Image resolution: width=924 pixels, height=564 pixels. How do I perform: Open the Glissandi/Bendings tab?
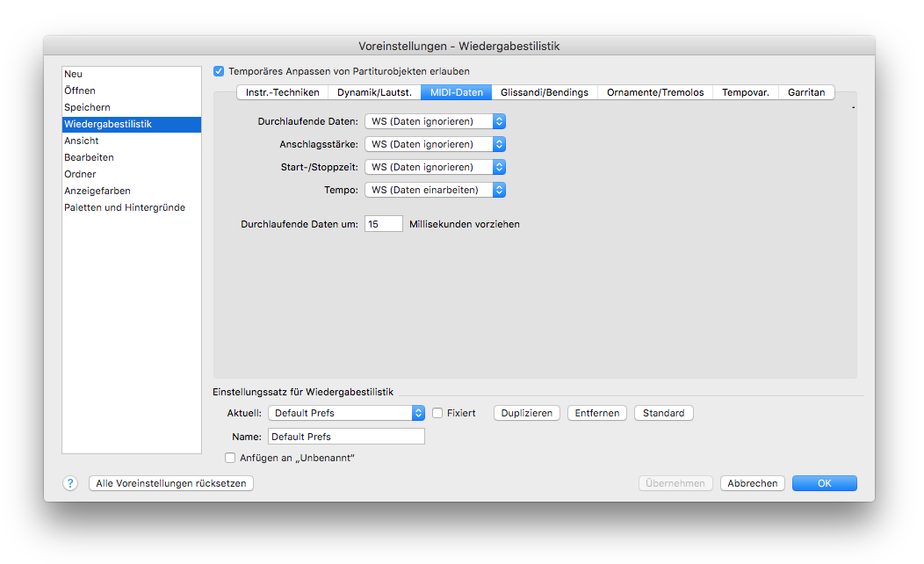(x=545, y=92)
